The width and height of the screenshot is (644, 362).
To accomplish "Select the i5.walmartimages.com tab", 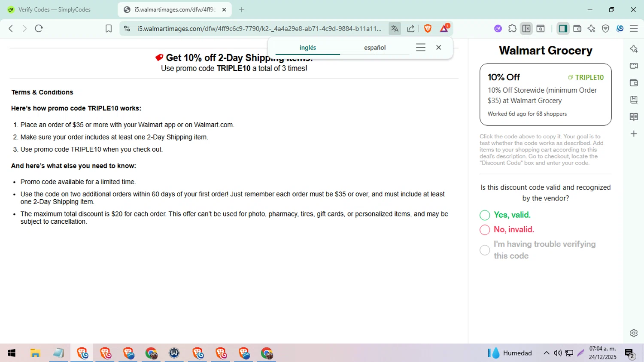I will 174,9.
